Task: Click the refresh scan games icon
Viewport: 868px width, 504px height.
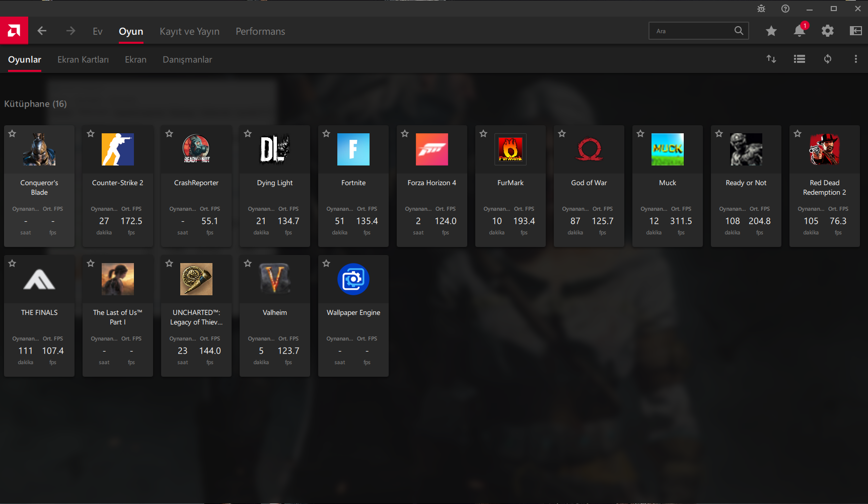Action: tap(827, 59)
